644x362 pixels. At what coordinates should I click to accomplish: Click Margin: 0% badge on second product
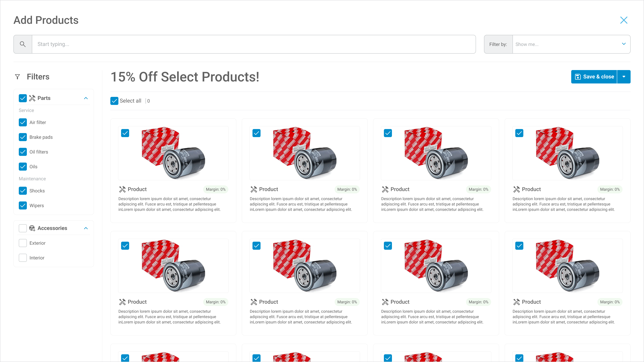(347, 189)
